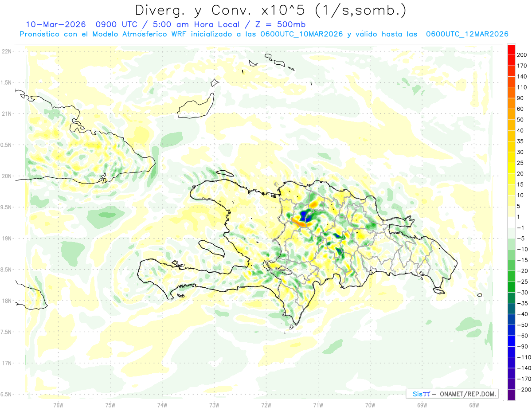Click the '68W' longitude label
Screen dimensions: 532x411
[474, 405]
